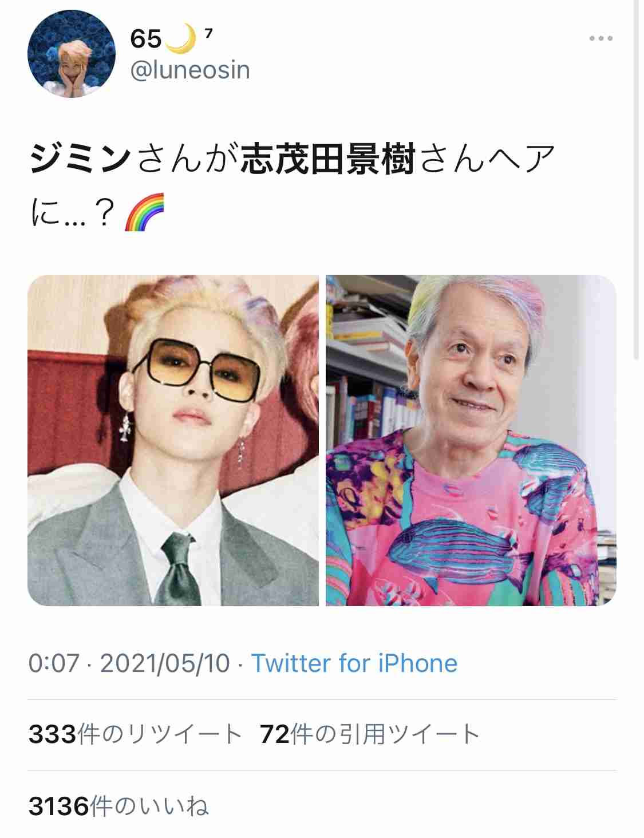View the 3136件のいいね list
This screenshot has height=838, width=644.
(x=118, y=806)
